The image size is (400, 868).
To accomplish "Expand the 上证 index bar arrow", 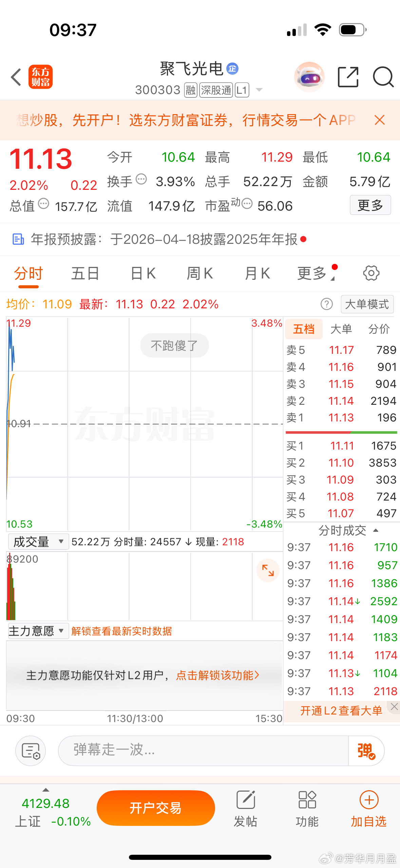I will [x=45, y=790].
